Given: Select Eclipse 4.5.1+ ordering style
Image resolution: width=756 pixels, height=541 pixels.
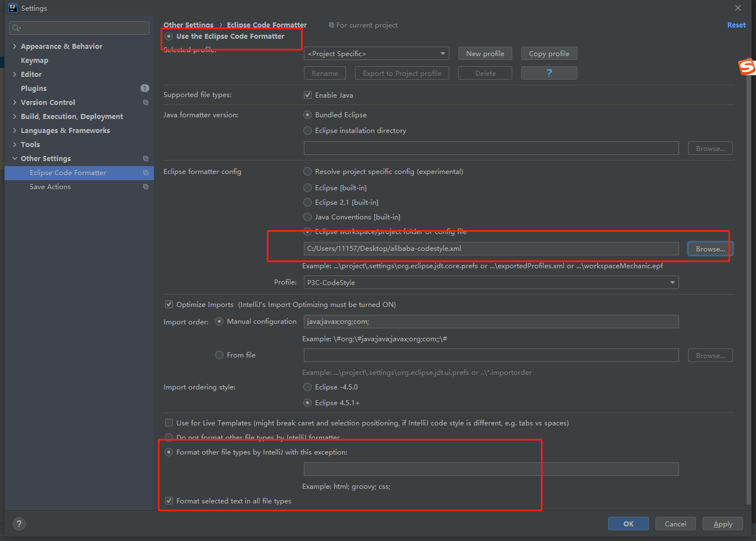Looking at the screenshot, I should pos(307,402).
